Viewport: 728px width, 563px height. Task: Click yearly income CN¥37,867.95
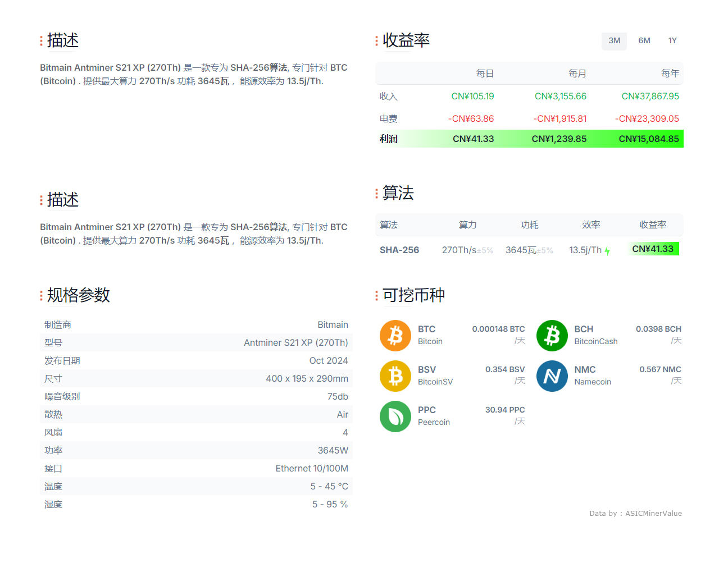click(650, 97)
